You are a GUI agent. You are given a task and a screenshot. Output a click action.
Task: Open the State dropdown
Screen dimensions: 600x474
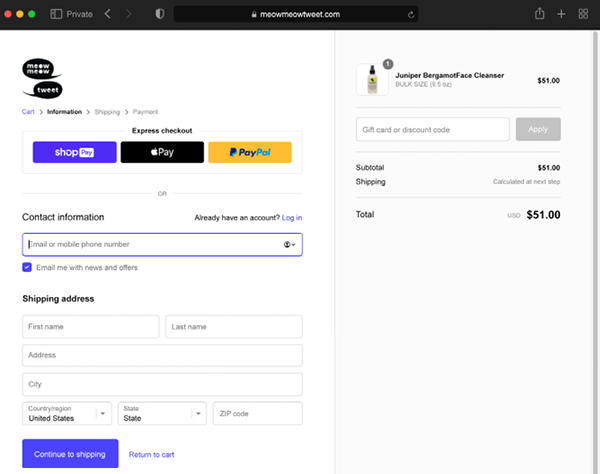pyautogui.click(x=162, y=413)
